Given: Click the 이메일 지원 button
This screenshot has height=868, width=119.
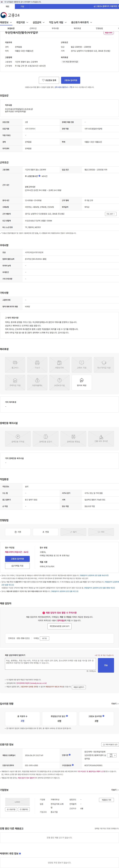Looking at the screenshot, I should (17, 566).
